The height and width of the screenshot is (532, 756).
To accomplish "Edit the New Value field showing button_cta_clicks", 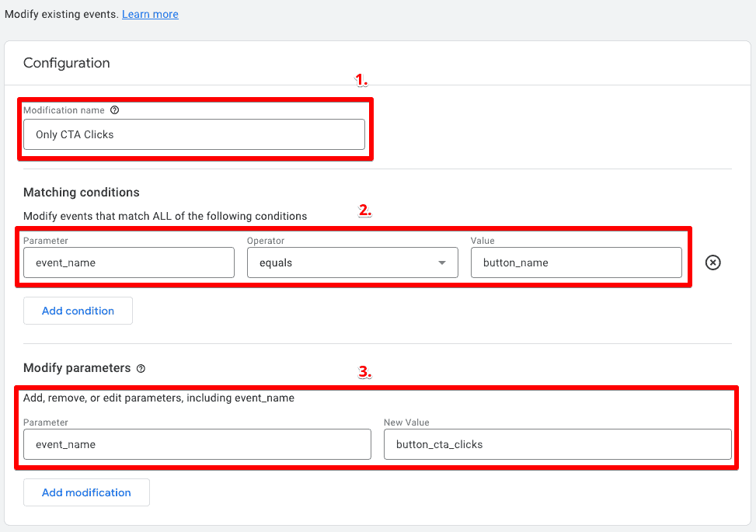I will point(558,443).
